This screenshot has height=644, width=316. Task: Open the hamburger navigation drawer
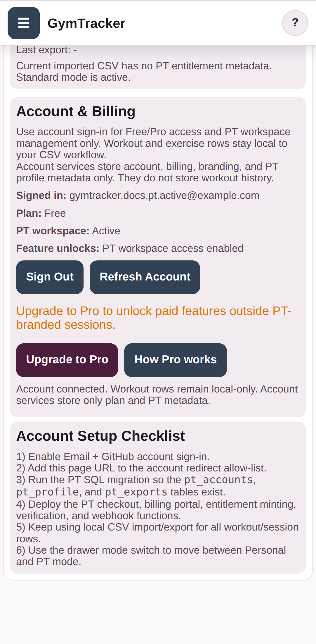point(24,23)
